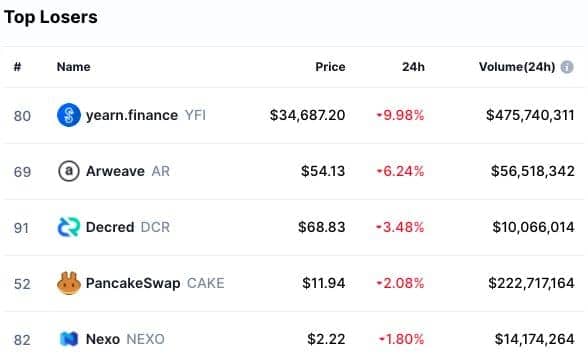The width and height of the screenshot is (588, 362).
Task: Sort by the # rank column header
Action: (x=17, y=67)
